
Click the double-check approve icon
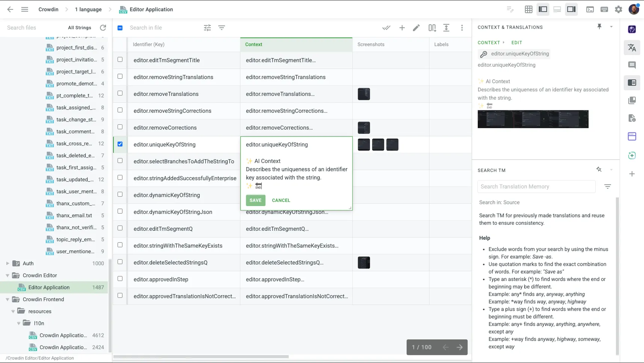pos(386,27)
